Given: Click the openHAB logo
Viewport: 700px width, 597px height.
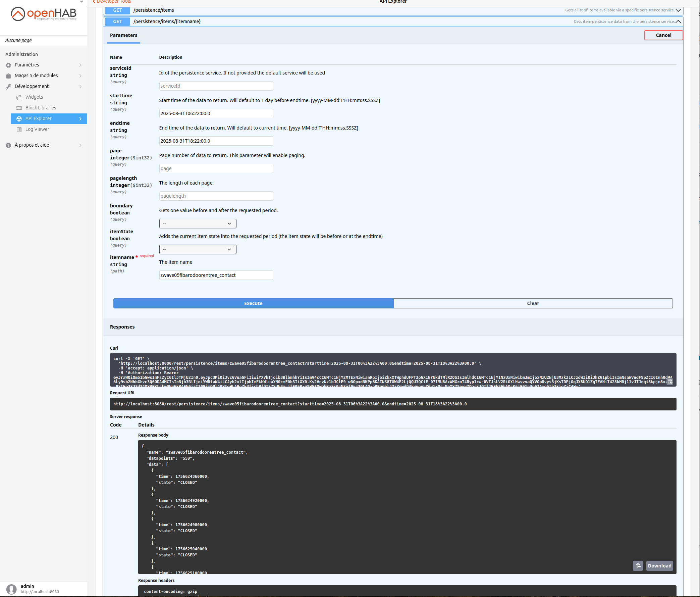Looking at the screenshot, I should 44,14.
